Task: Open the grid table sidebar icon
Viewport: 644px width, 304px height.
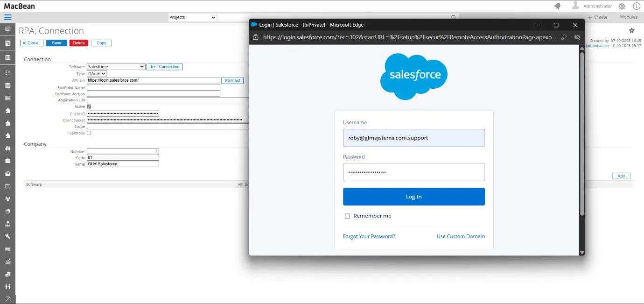Action: (8, 58)
